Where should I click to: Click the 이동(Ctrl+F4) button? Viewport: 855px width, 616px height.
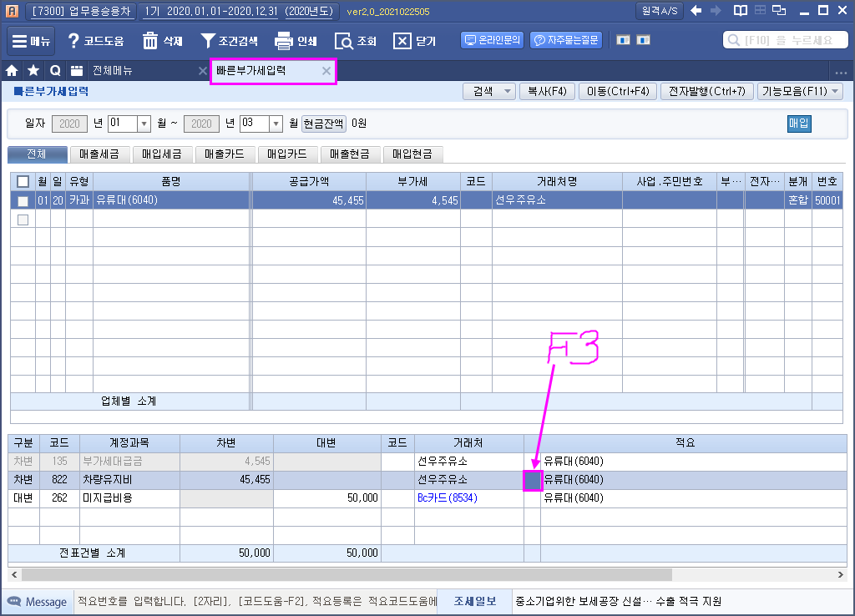click(618, 92)
